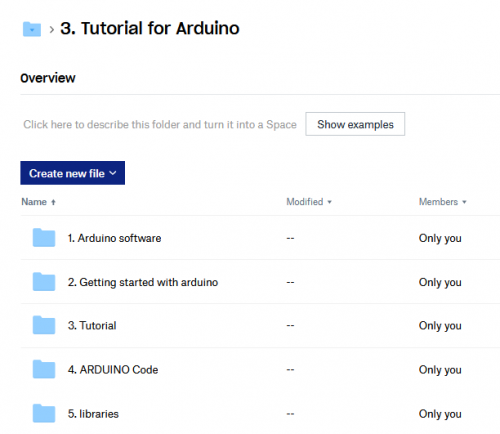Image resolution: width=500 pixels, height=434 pixels.
Task: Select the '3. Tutorial' folder icon
Action: [x=44, y=325]
